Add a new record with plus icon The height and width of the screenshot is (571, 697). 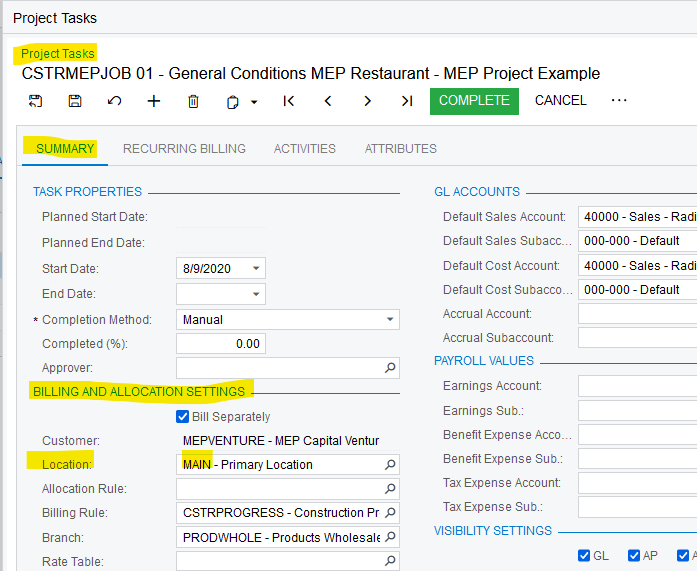[x=154, y=101]
